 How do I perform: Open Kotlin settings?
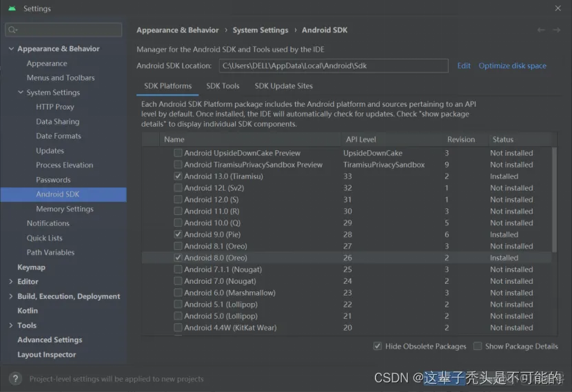tap(28, 311)
